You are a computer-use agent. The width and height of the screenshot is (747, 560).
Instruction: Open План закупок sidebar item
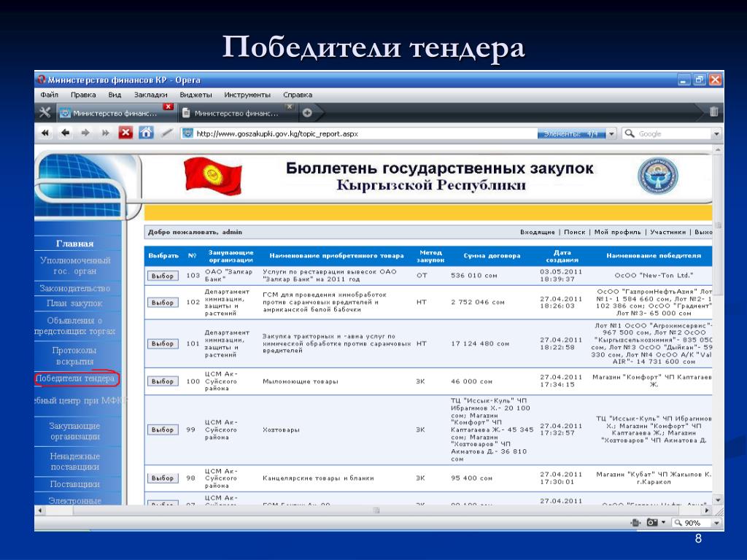[75, 303]
